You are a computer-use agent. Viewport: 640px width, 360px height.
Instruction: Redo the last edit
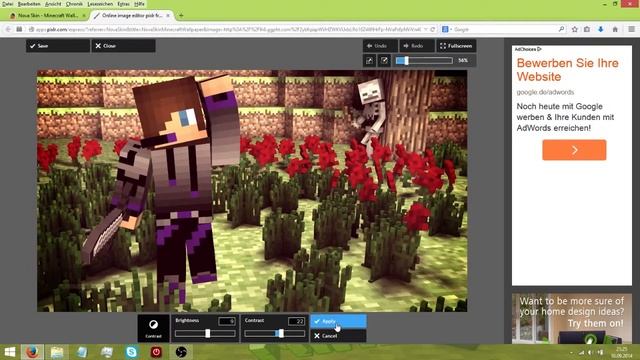(416, 46)
